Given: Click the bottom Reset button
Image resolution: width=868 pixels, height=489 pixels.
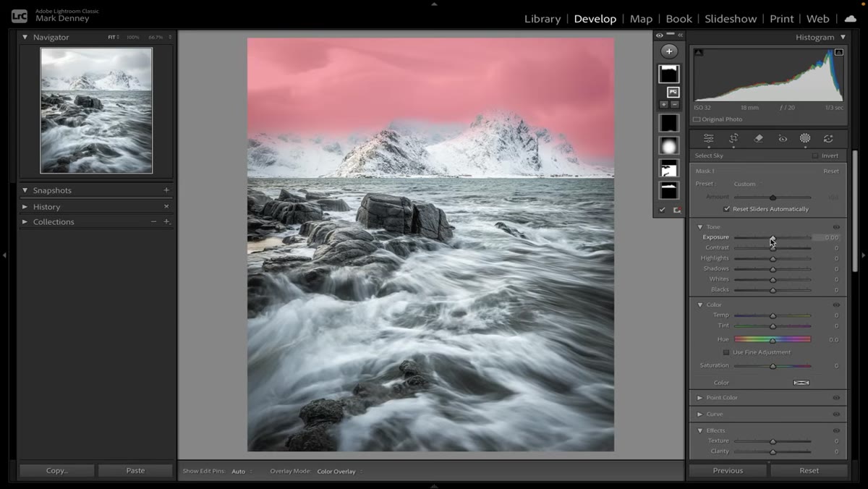Looking at the screenshot, I should point(809,470).
